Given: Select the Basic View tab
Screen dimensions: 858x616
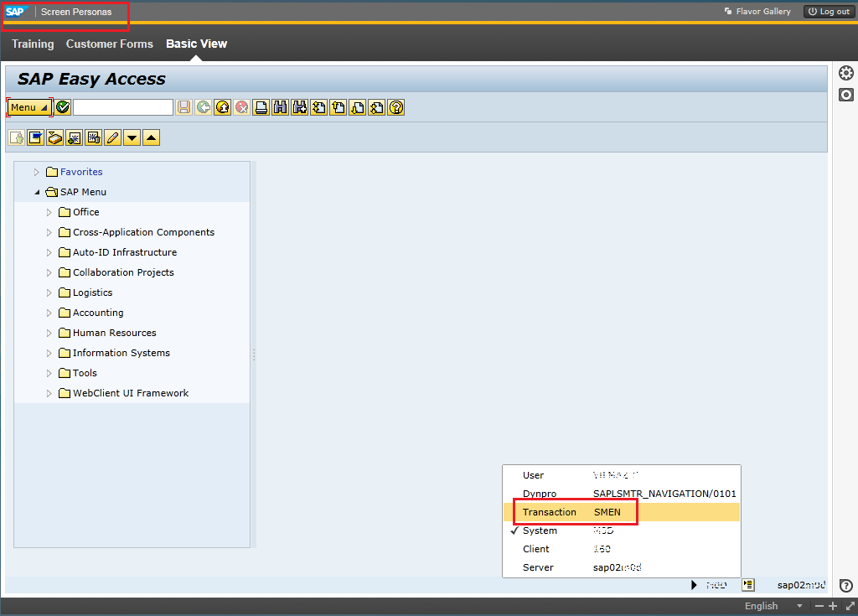Looking at the screenshot, I should (x=196, y=44).
